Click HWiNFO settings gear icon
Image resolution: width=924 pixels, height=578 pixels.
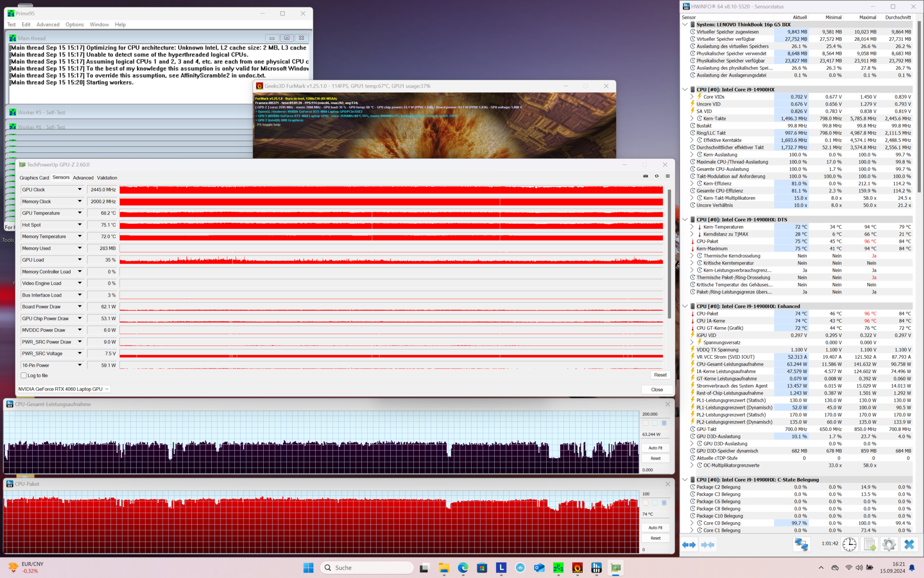[888, 544]
